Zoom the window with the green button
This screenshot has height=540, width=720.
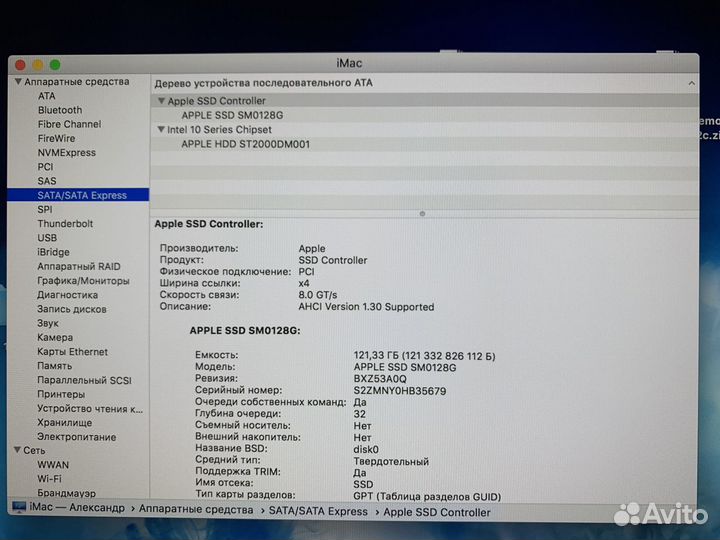[55, 65]
